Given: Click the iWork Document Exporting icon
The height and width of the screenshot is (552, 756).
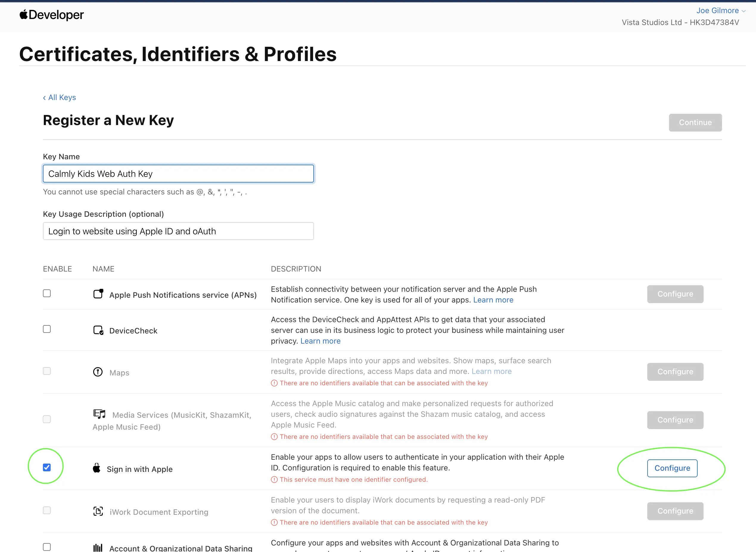Looking at the screenshot, I should pyautogui.click(x=98, y=511).
